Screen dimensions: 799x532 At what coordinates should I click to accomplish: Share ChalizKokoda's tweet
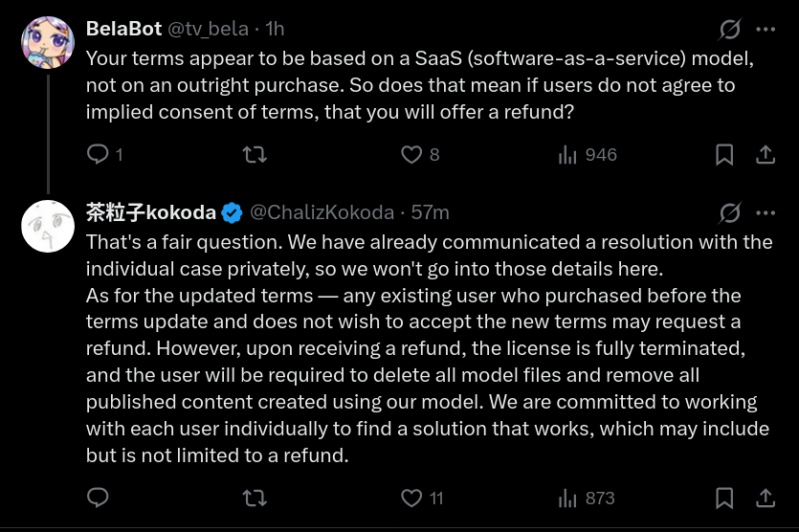766,498
